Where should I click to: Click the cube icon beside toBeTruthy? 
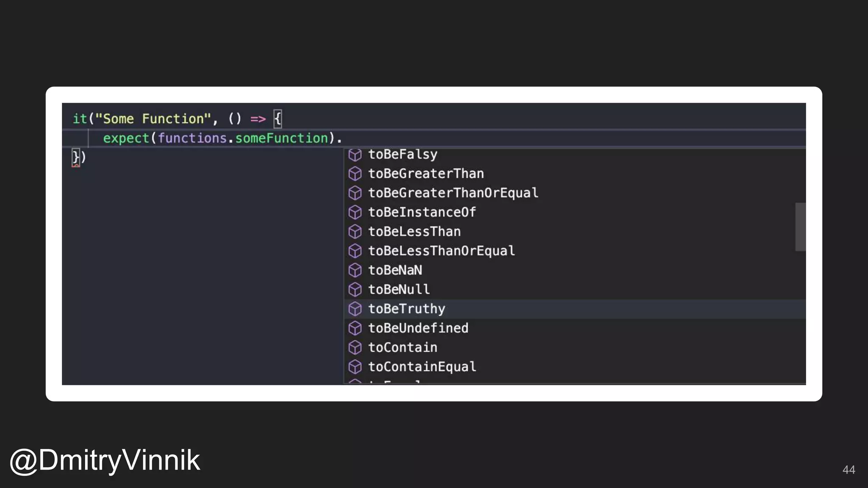pyautogui.click(x=355, y=309)
